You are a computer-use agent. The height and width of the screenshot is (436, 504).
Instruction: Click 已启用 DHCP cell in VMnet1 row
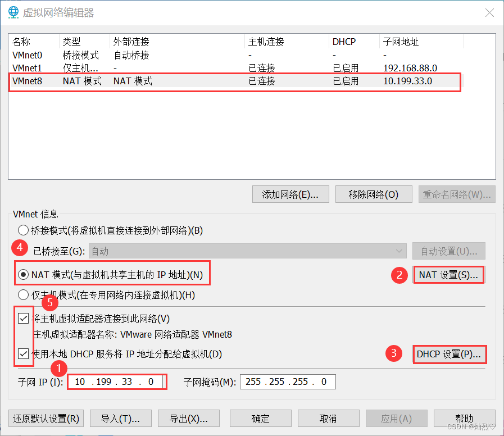click(x=346, y=68)
